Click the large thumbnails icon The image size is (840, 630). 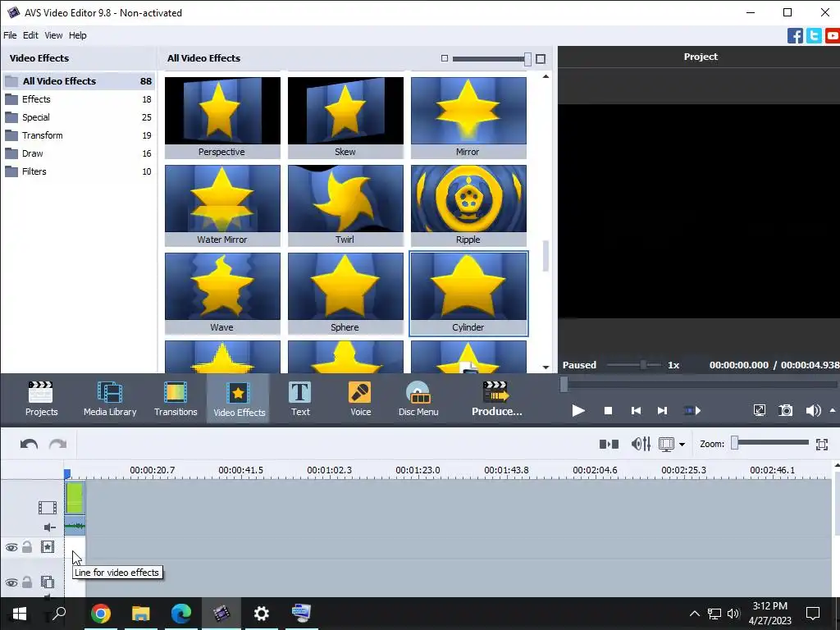click(x=541, y=58)
